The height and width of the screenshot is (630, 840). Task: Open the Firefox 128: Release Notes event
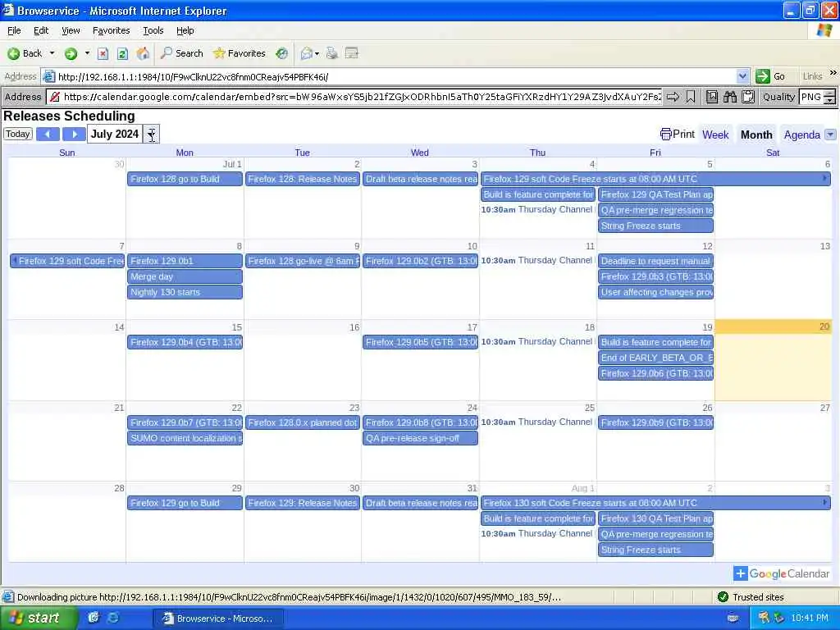point(303,179)
